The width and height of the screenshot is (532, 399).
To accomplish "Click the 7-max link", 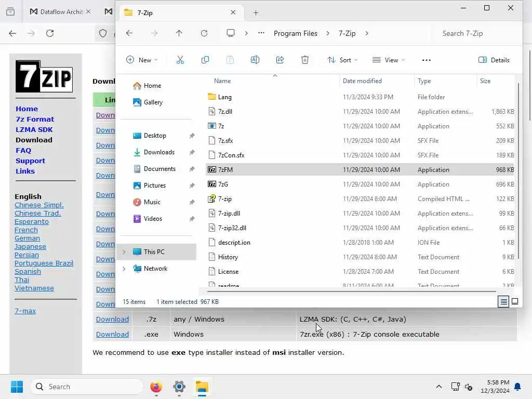I will (x=25, y=311).
